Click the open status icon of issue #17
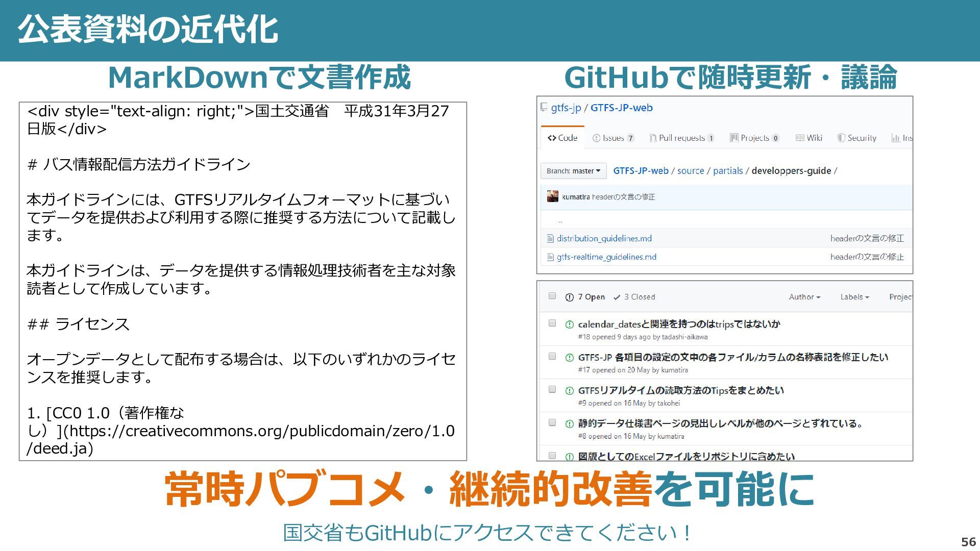Screen dimensions: 980x551 (570, 358)
